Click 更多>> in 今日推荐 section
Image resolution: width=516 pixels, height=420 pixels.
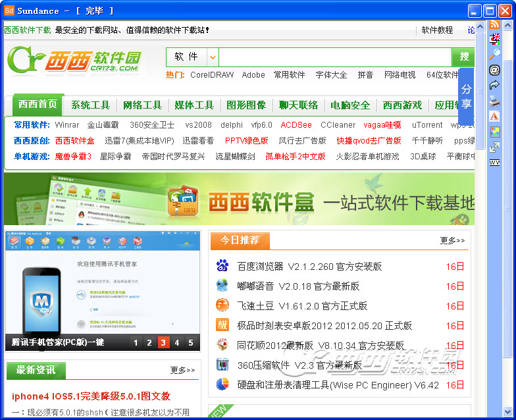pyautogui.click(x=453, y=240)
